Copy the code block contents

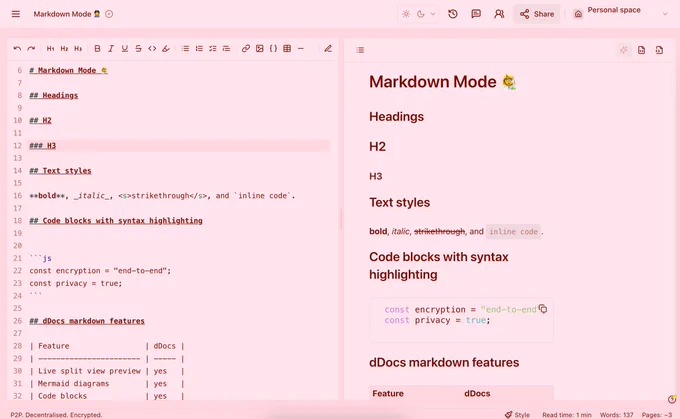pyautogui.click(x=543, y=309)
